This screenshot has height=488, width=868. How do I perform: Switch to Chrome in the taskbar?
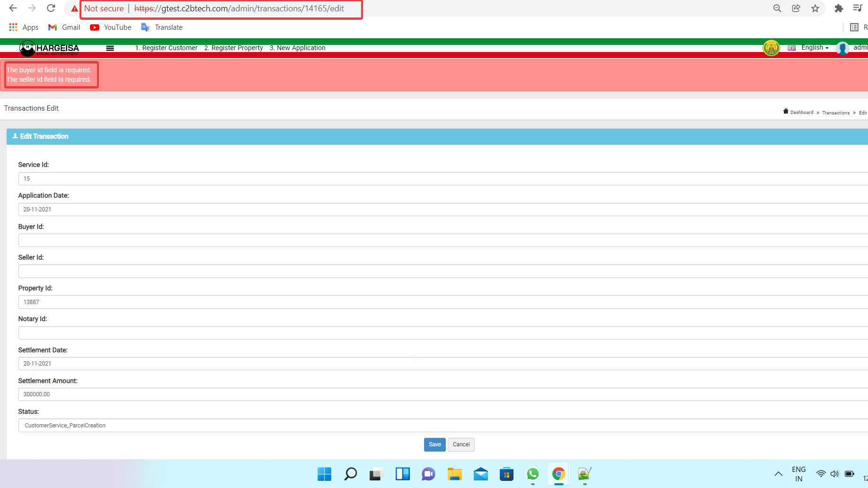click(x=558, y=474)
